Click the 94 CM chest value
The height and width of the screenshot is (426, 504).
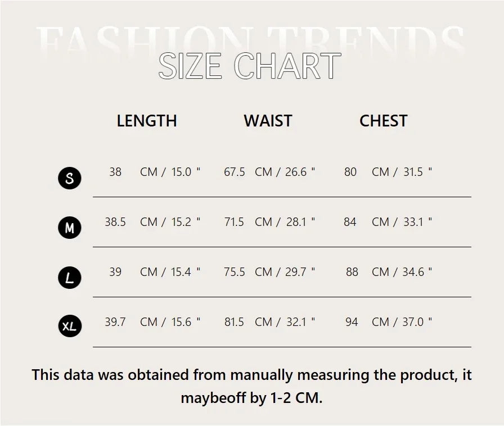coord(352,322)
